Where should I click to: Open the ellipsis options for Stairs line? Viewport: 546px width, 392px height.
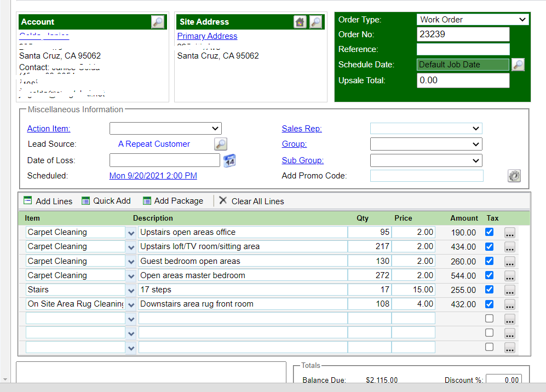point(510,290)
